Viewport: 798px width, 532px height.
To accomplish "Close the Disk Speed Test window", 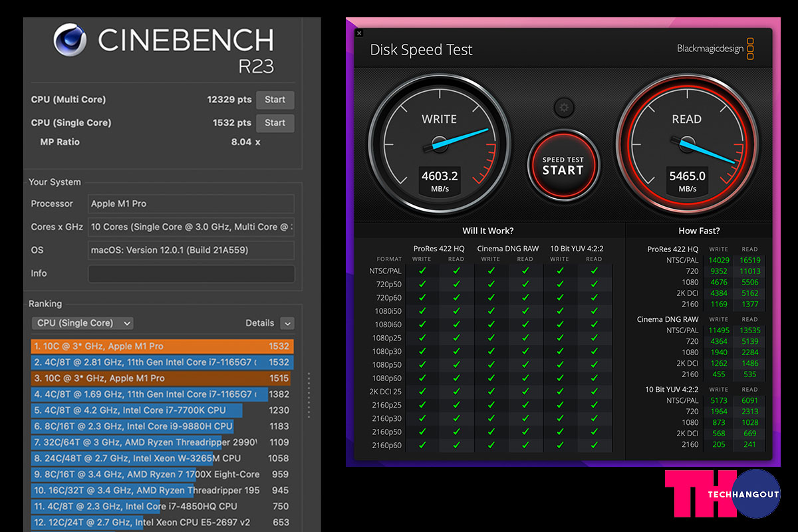I will click(359, 33).
